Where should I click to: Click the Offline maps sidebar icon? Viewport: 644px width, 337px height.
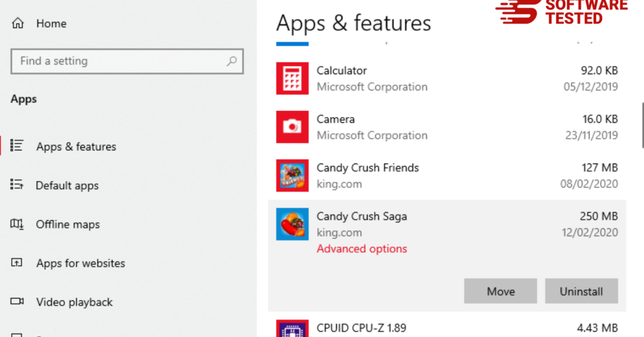point(17,224)
